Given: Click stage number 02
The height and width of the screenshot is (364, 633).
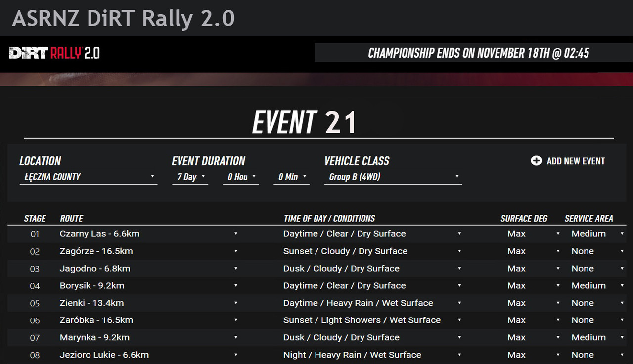Looking at the screenshot, I should [x=35, y=252].
